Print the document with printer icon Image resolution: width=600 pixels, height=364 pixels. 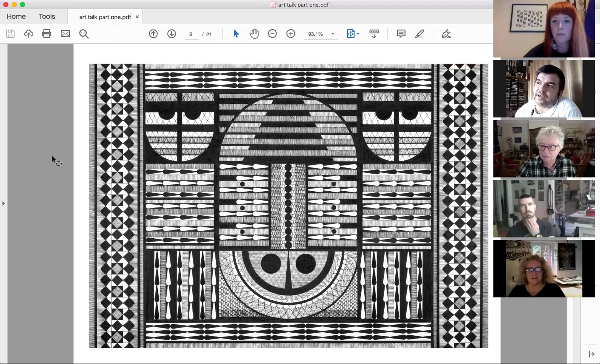47,34
